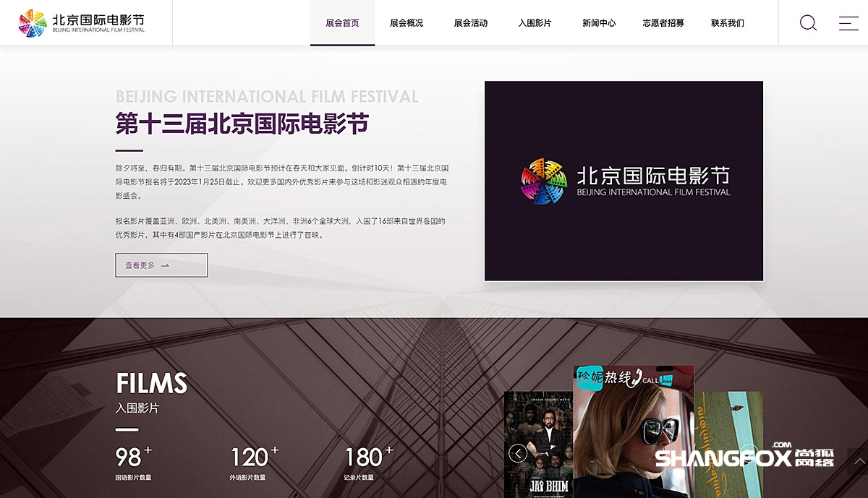868x498 pixels.
Task: Open the 展会概况 menu item
Action: tap(407, 23)
